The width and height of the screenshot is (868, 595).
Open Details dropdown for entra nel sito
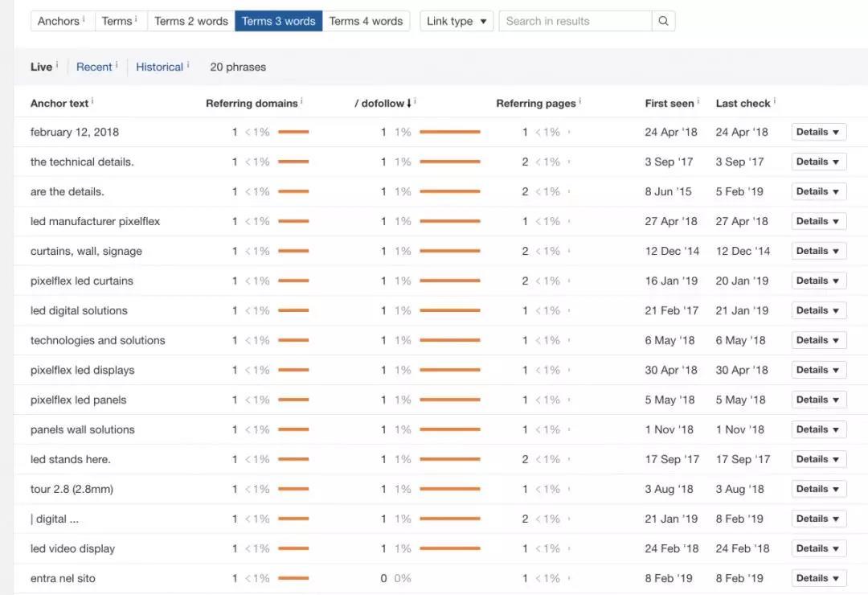point(818,578)
